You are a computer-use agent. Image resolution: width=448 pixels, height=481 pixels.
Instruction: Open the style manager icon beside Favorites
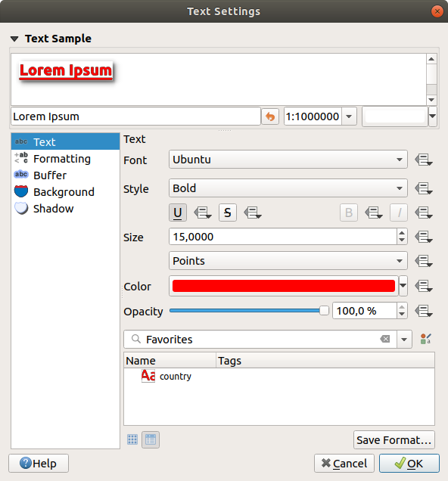tap(425, 339)
